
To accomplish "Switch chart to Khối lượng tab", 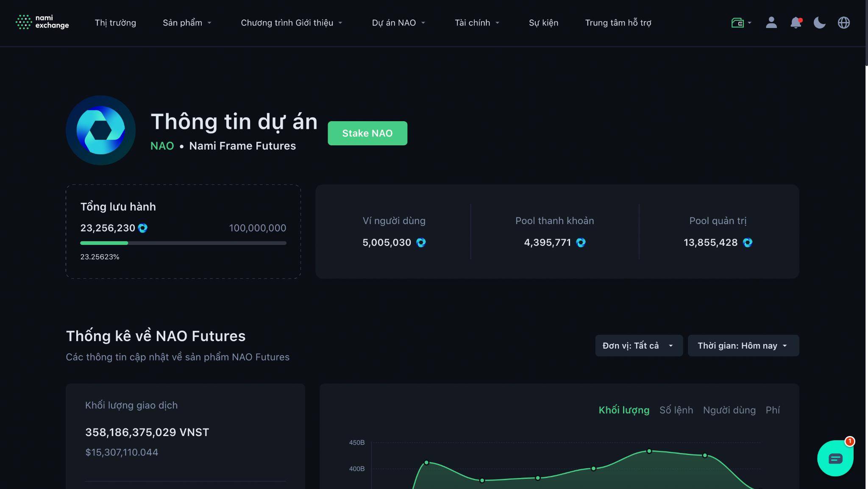I will tap(624, 410).
